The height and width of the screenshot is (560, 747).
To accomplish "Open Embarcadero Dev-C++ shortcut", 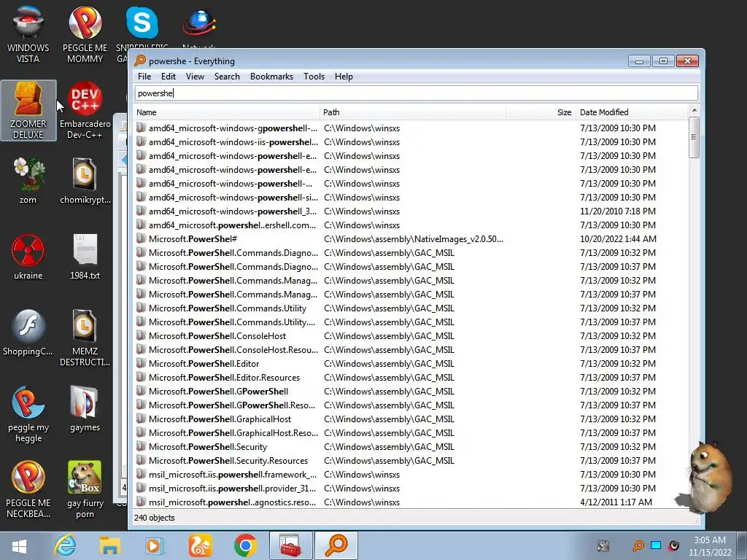I will click(85, 111).
